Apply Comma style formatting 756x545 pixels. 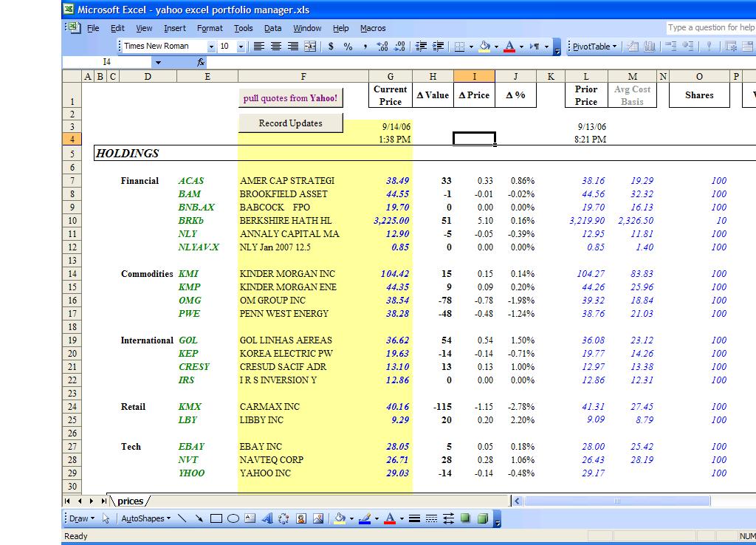point(365,47)
